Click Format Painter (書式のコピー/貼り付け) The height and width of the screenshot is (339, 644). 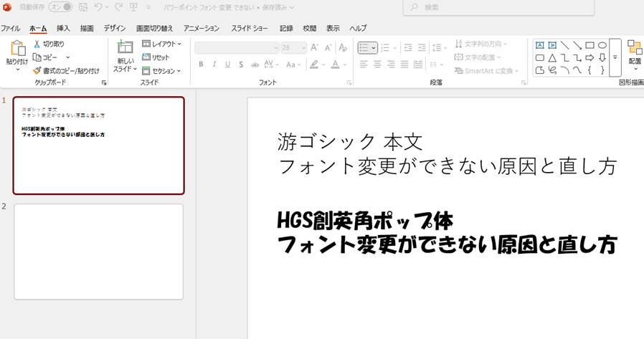[66, 71]
